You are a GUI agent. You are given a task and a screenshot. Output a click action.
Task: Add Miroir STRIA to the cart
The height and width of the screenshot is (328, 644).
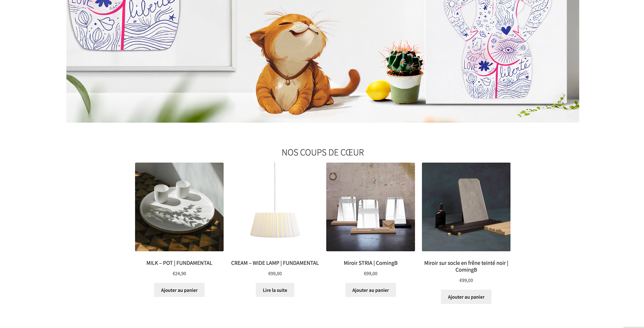[x=370, y=290]
